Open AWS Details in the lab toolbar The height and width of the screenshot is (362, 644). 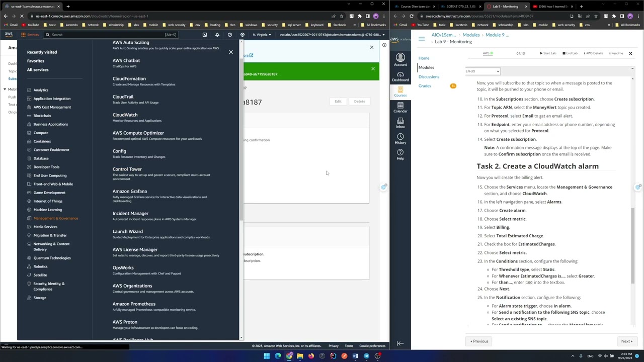[594, 53]
